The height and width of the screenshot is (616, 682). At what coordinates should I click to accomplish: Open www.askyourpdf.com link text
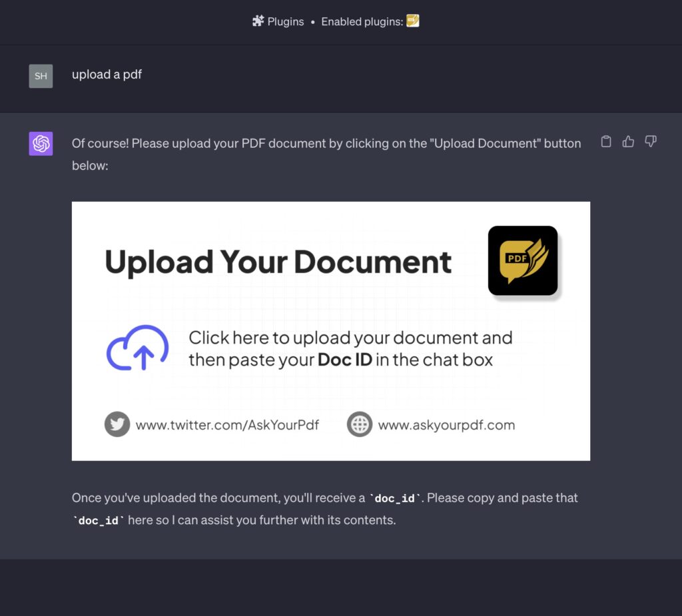446,425
